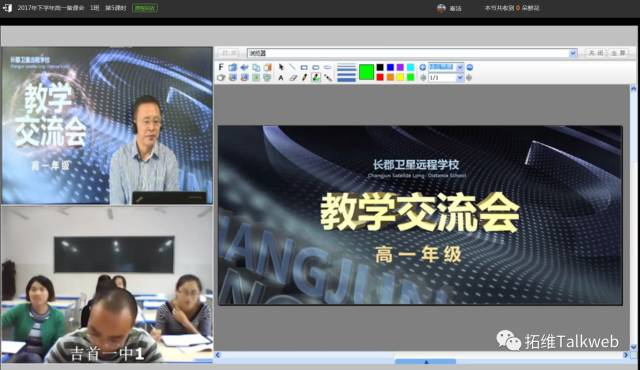Select the straight line drawing tool
Screen dimensions: 640x370
[292, 67]
